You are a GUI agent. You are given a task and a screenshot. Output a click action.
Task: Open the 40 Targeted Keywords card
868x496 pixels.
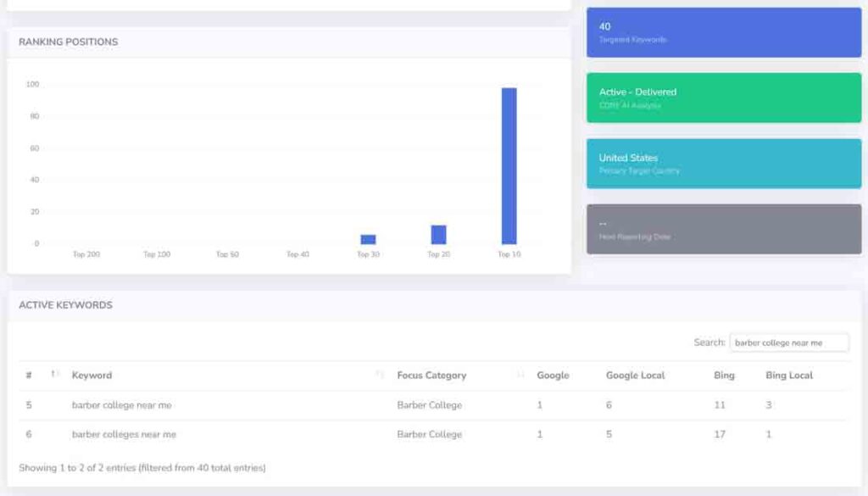click(x=723, y=32)
